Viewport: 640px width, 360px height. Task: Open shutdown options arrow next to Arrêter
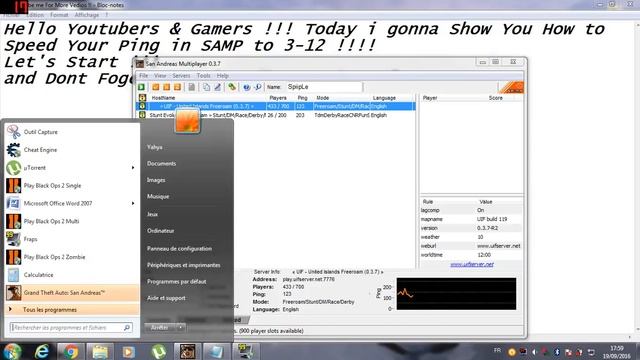pos(180,327)
